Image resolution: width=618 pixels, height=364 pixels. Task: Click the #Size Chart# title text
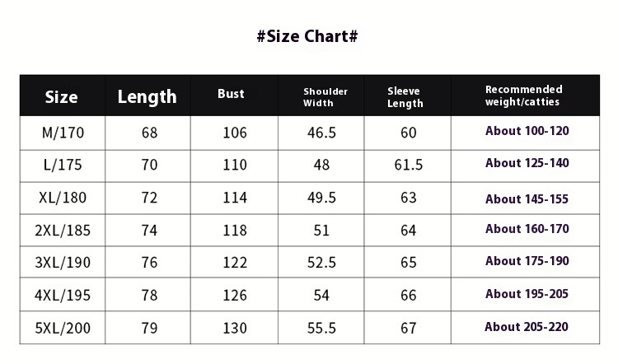click(x=308, y=37)
